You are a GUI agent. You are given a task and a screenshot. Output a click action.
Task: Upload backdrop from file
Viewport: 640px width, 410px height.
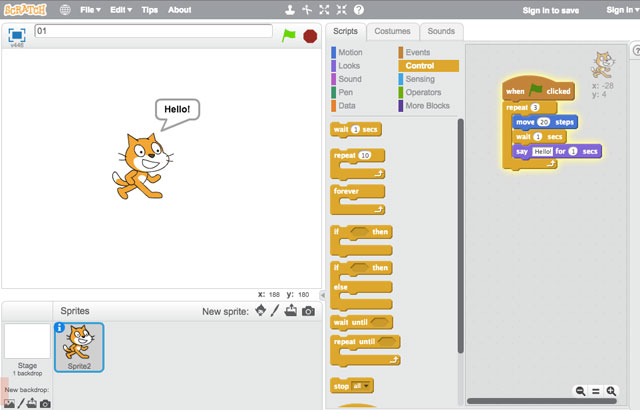click(x=32, y=403)
